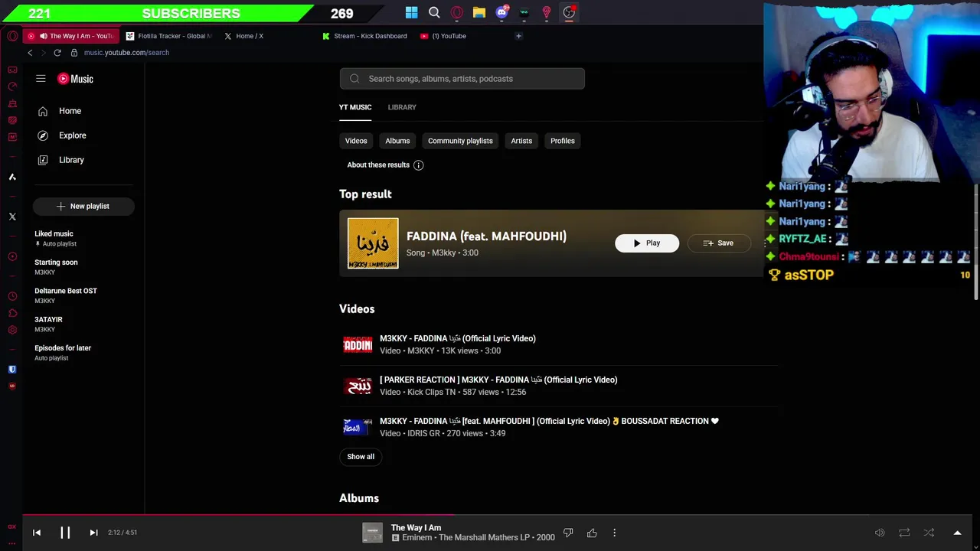Show info about these results icon
This screenshot has width=980, height=551.
[x=418, y=165]
